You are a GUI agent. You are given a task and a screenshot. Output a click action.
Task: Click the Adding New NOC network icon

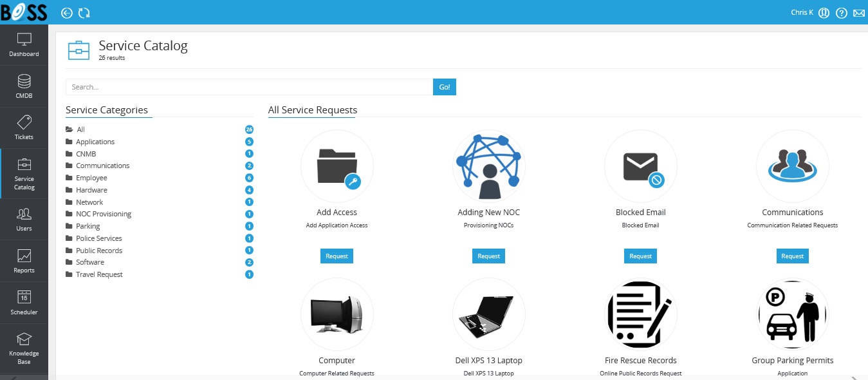pos(489,166)
